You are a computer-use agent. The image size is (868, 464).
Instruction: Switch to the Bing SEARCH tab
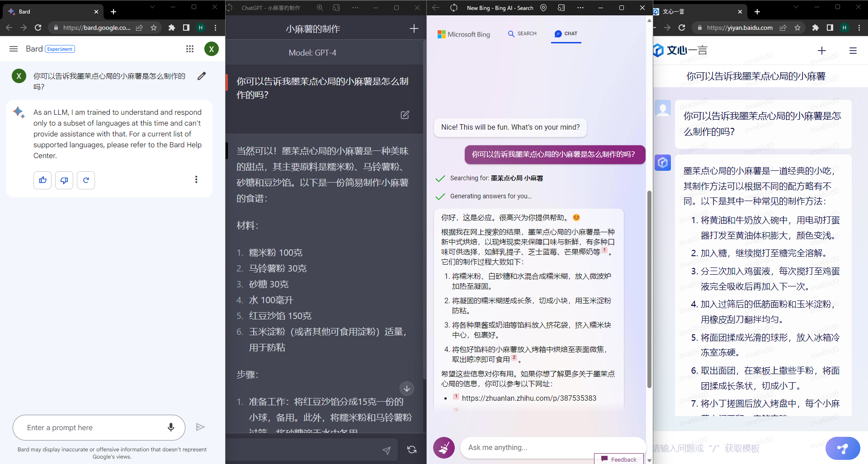[522, 34]
